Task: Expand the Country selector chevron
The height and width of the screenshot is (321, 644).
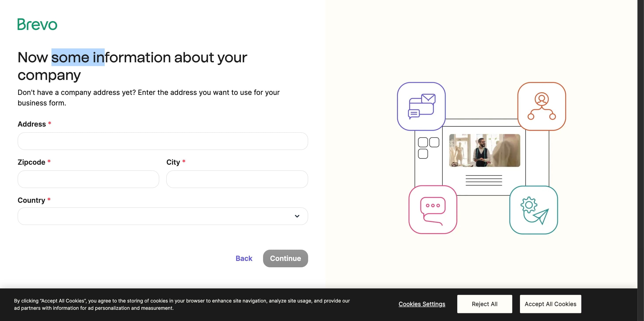Action: coord(297,216)
